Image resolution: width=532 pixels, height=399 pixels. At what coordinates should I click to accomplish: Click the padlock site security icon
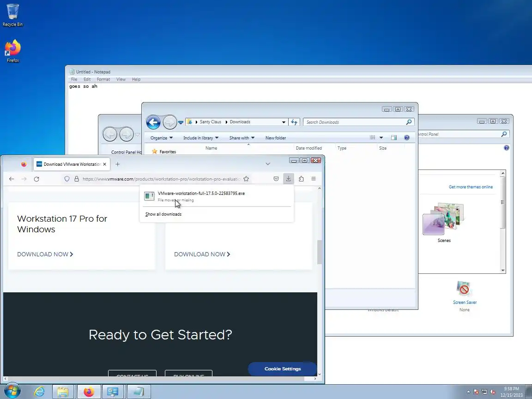tap(77, 179)
